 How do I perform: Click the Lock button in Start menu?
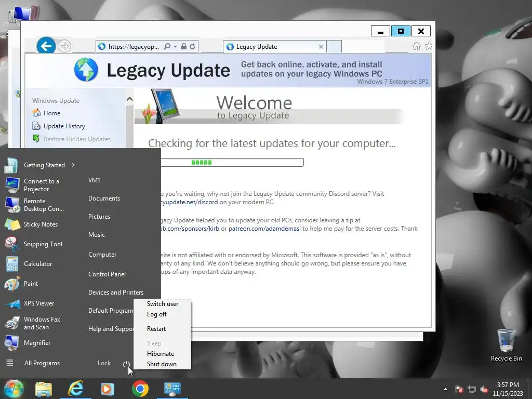[104, 363]
